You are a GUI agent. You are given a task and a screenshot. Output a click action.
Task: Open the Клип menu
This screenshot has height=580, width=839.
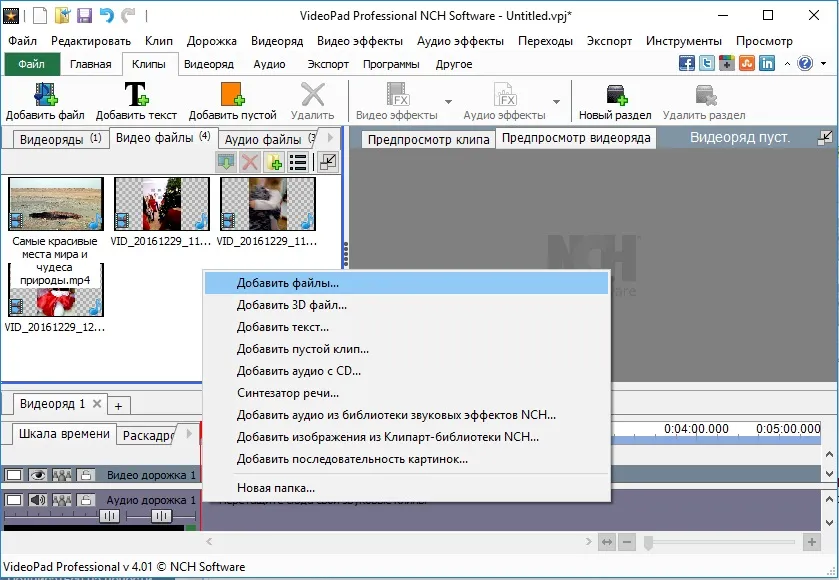coord(158,41)
